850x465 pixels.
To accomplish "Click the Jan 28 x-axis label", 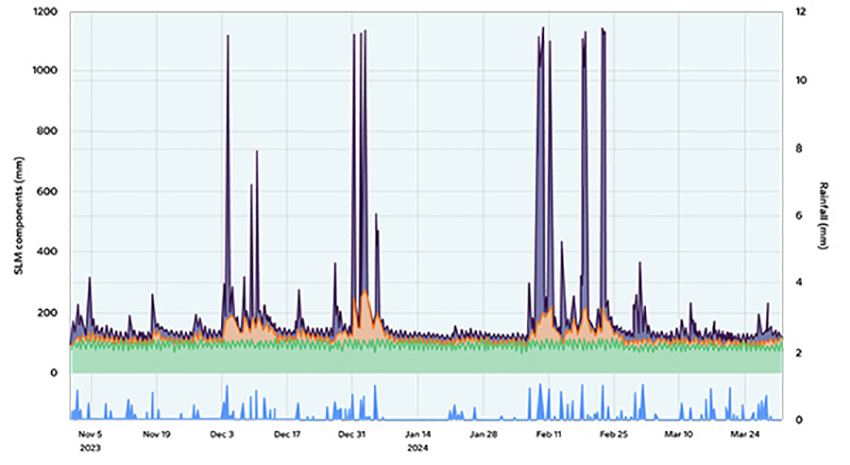I will [x=484, y=435].
